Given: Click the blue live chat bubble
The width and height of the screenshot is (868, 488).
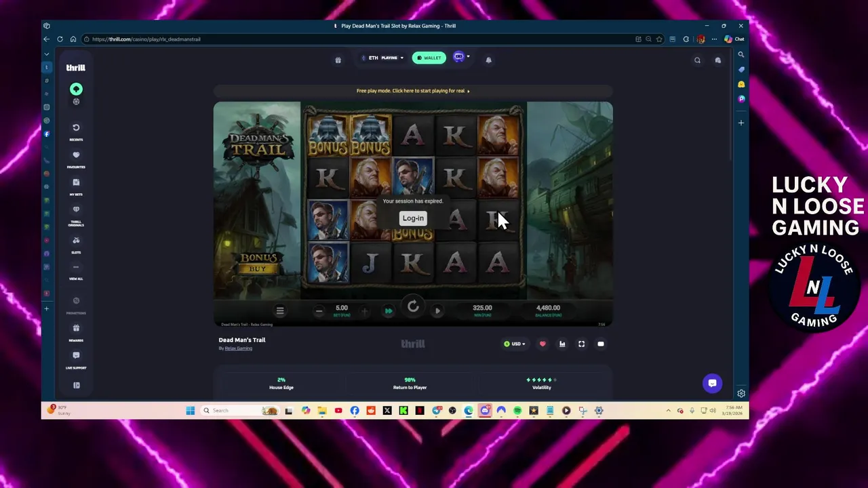Looking at the screenshot, I should [x=712, y=383].
